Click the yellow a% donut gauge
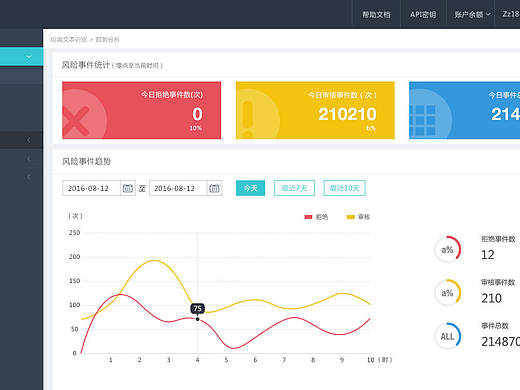The height and width of the screenshot is (390, 520). click(448, 293)
